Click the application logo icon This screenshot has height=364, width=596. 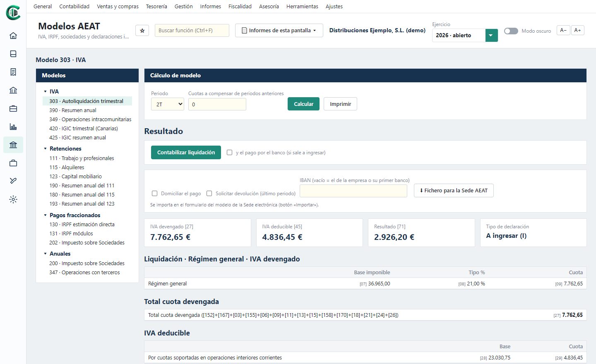click(13, 12)
